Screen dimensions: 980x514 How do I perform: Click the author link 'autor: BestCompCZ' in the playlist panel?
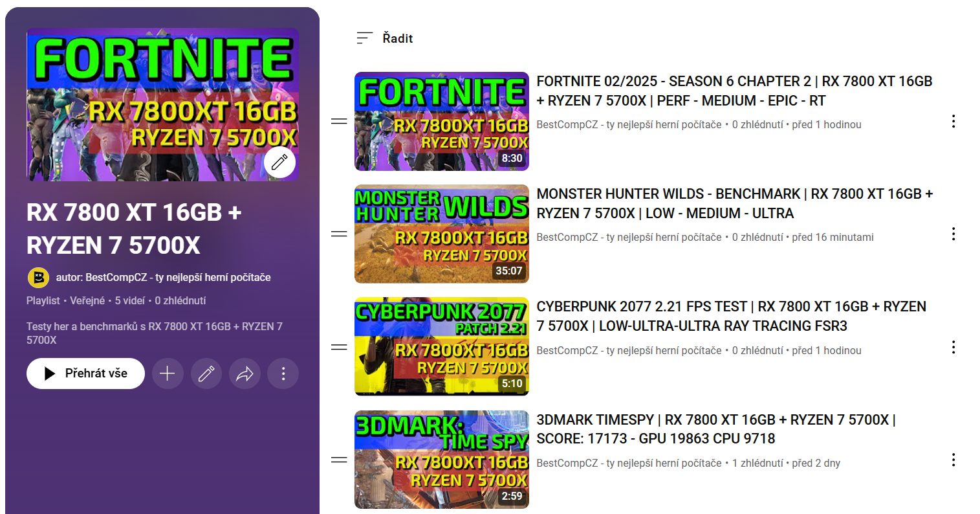tap(163, 277)
